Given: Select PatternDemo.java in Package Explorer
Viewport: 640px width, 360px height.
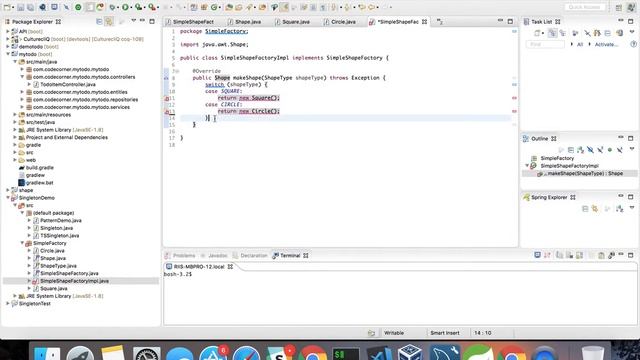Looking at the screenshot, I should coord(61,220).
